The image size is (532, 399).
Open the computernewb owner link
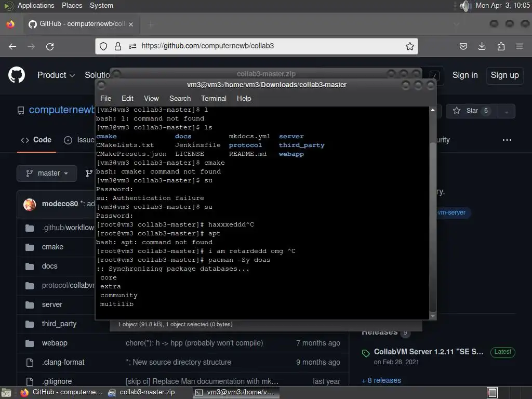tap(62, 110)
